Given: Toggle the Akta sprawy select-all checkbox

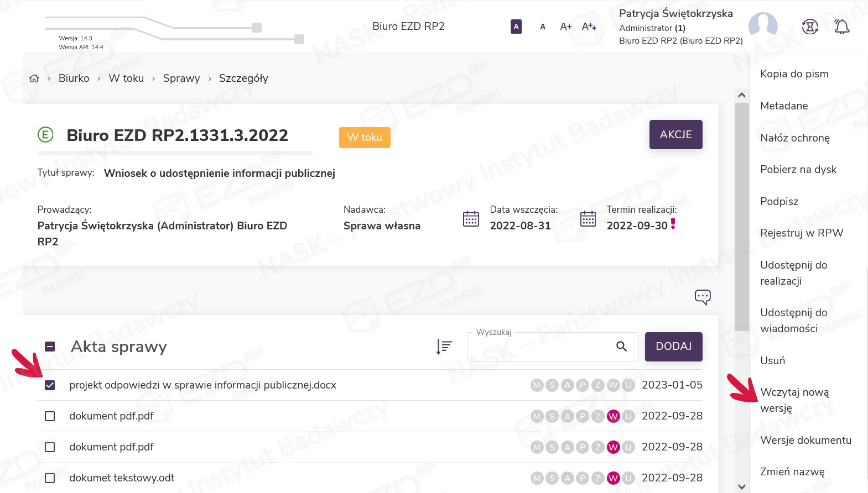Looking at the screenshot, I should coord(50,347).
